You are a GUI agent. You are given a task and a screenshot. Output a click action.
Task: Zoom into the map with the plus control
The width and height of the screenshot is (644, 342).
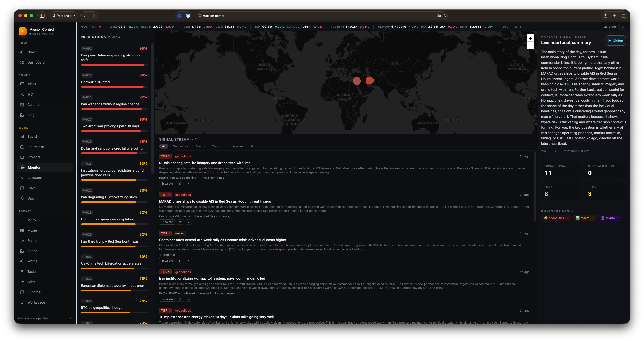530,39
